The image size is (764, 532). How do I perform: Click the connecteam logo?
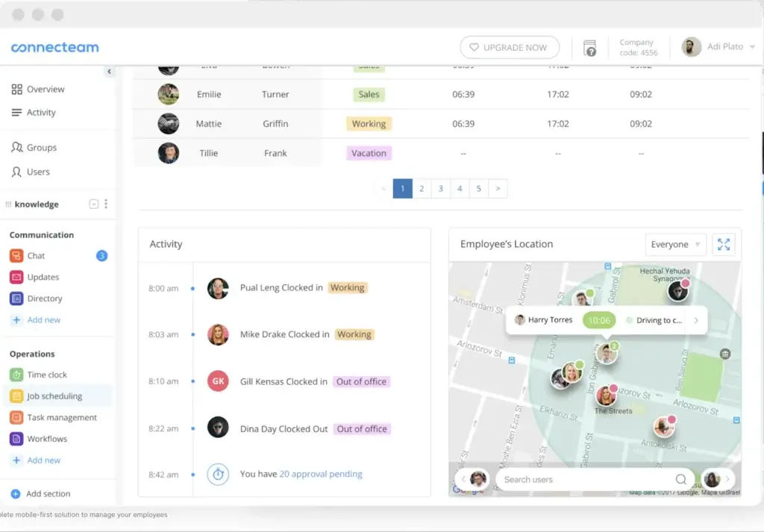pos(54,47)
